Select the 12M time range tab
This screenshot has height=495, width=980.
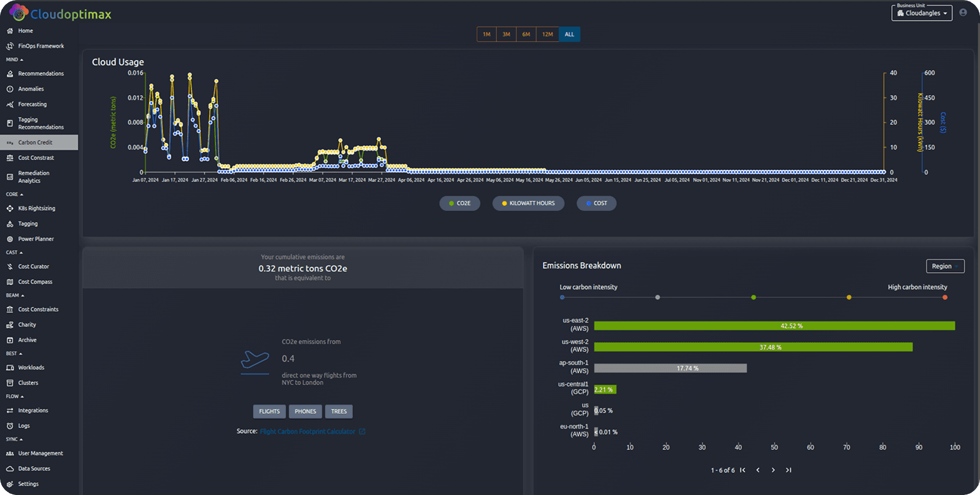(547, 34)
